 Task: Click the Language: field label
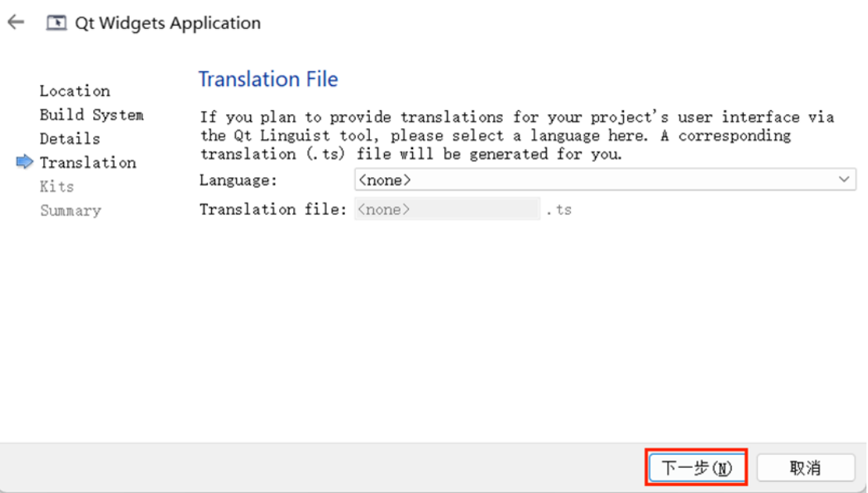(238, 180)
